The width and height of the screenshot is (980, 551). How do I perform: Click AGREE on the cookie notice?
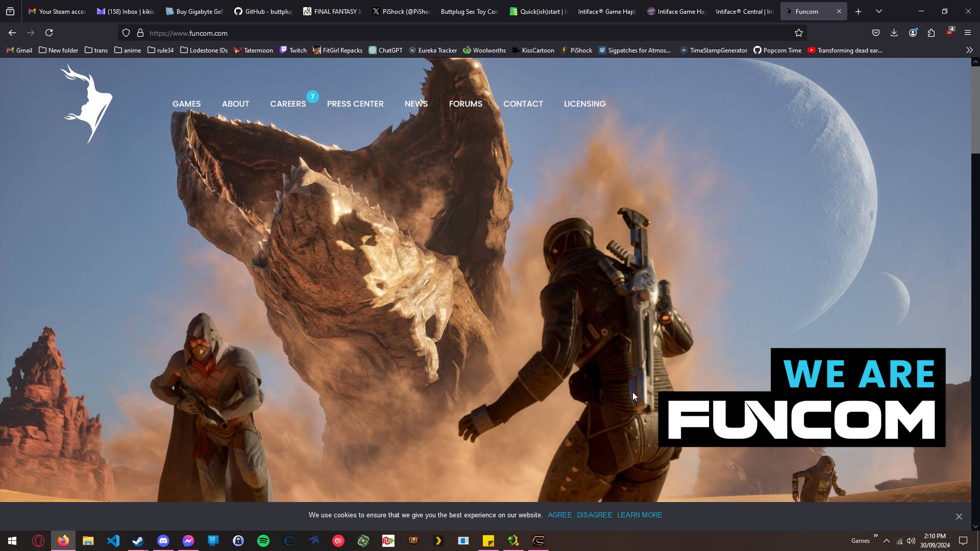559,515
